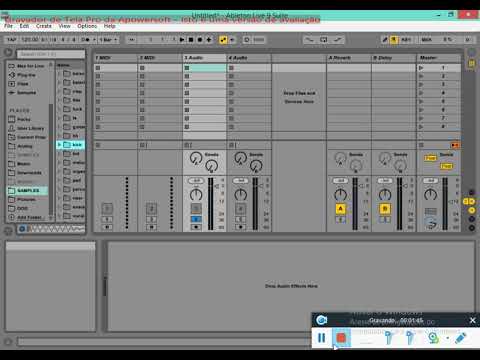The height and width of the screenshot is (360, 480).
Task: Toggle the yellow Computer MIDI Keyboard button
Action: click(x=394, y=40)
